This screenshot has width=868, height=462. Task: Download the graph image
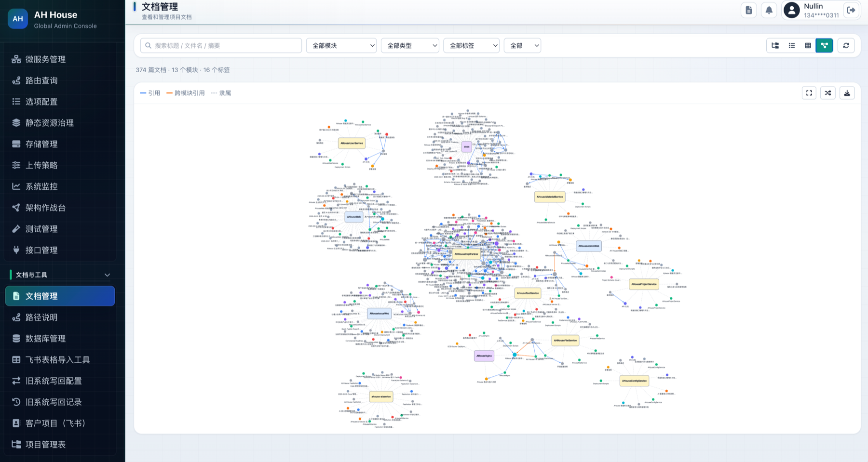pyautogui.click(x=847, y=93)
